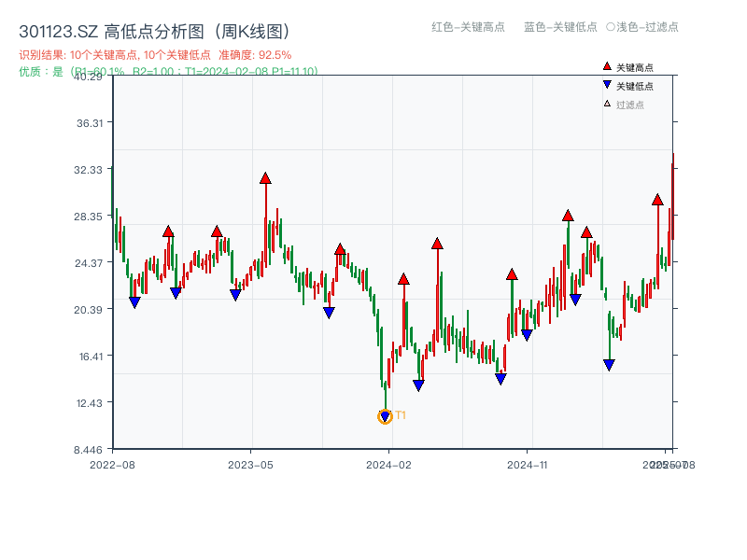
Task: Select the orange-circled T1 low point marker
Action: click(385, 416)
